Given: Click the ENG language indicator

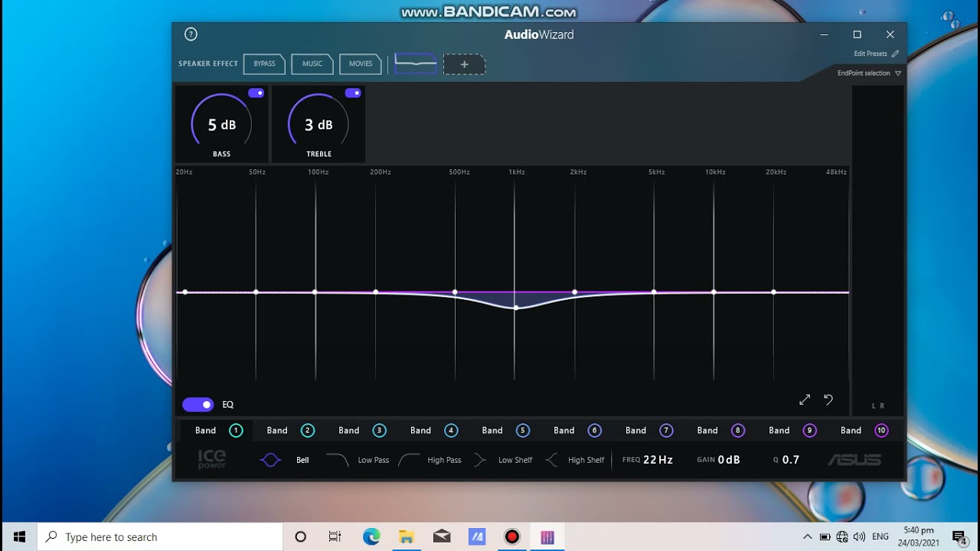Looking at the screenshot, I should point(880,536).
